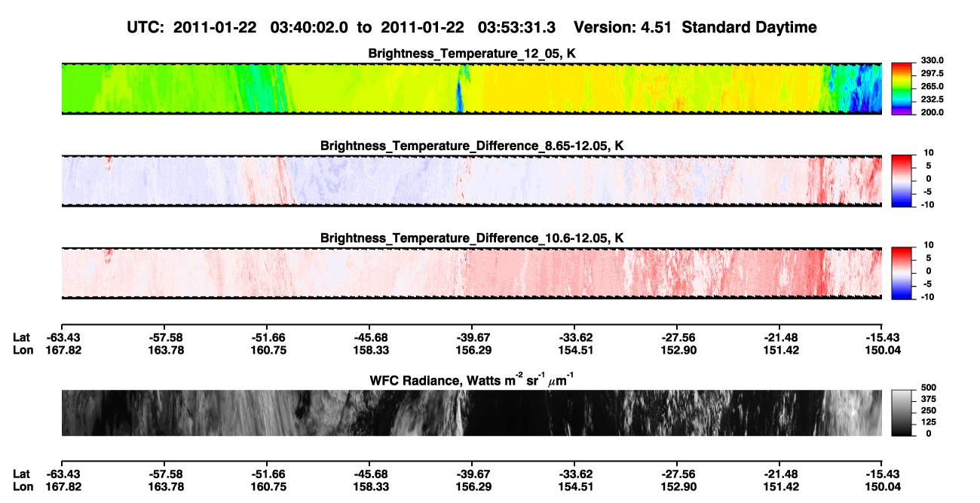Click the 'Brightness_Temperature_Difference_10.6-12.05, K' title
Image resolution: width=980 pixels, height=503 pixels.
tap(472, 238)
